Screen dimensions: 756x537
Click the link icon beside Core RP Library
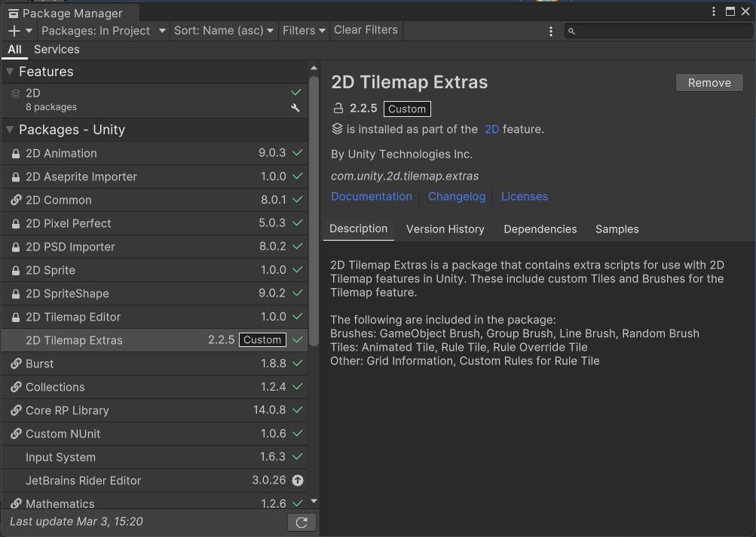click(16, 410)
